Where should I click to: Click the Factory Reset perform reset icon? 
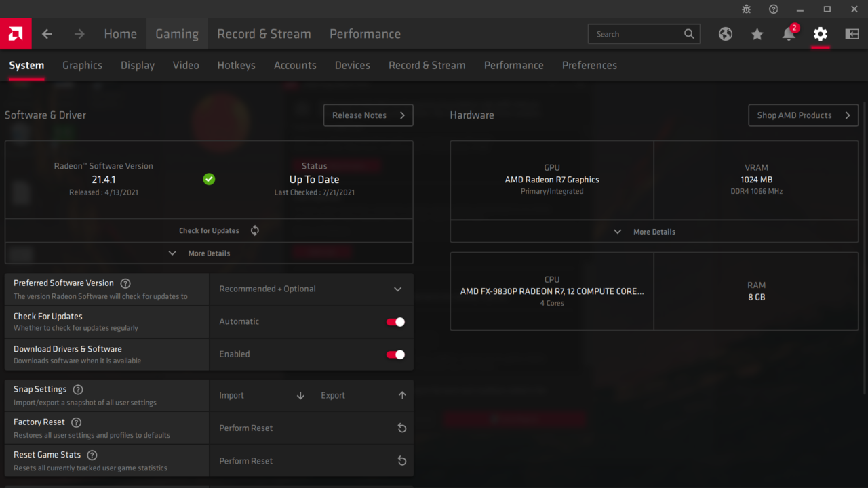pos(402,428)
